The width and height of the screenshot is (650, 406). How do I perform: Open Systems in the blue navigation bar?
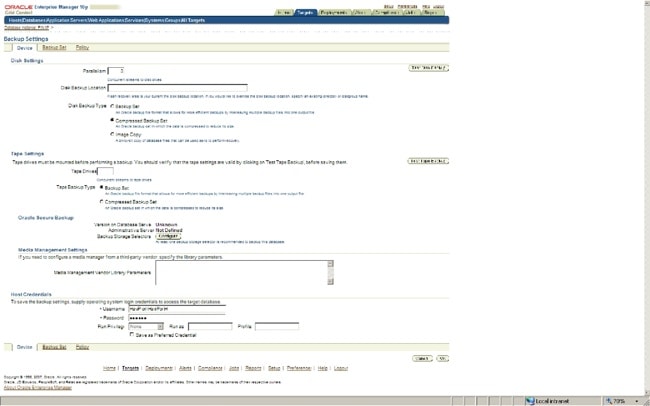(x=154, y=20)
